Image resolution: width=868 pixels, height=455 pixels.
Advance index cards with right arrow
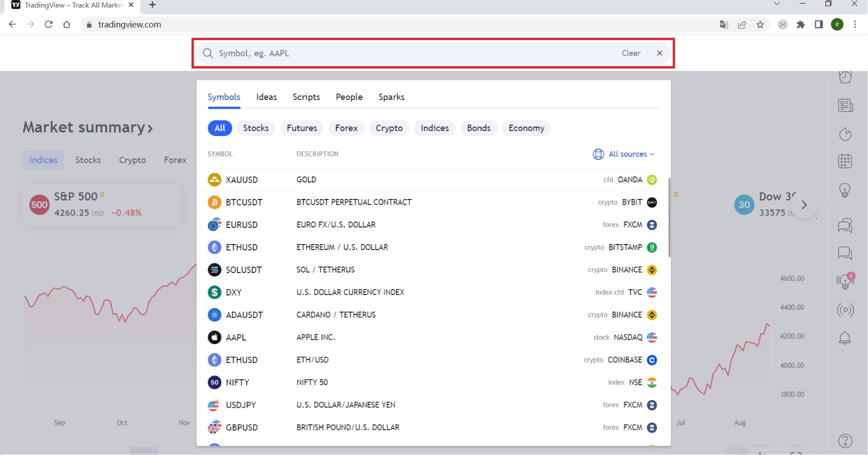pos(804,204)
